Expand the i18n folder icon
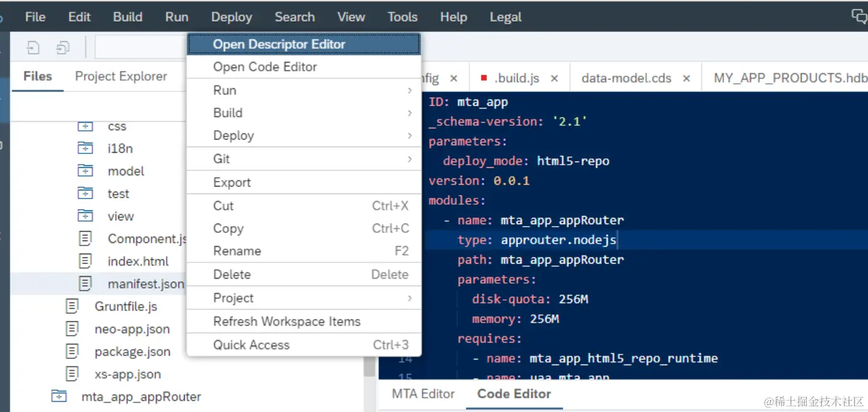 tap(85, 148)
